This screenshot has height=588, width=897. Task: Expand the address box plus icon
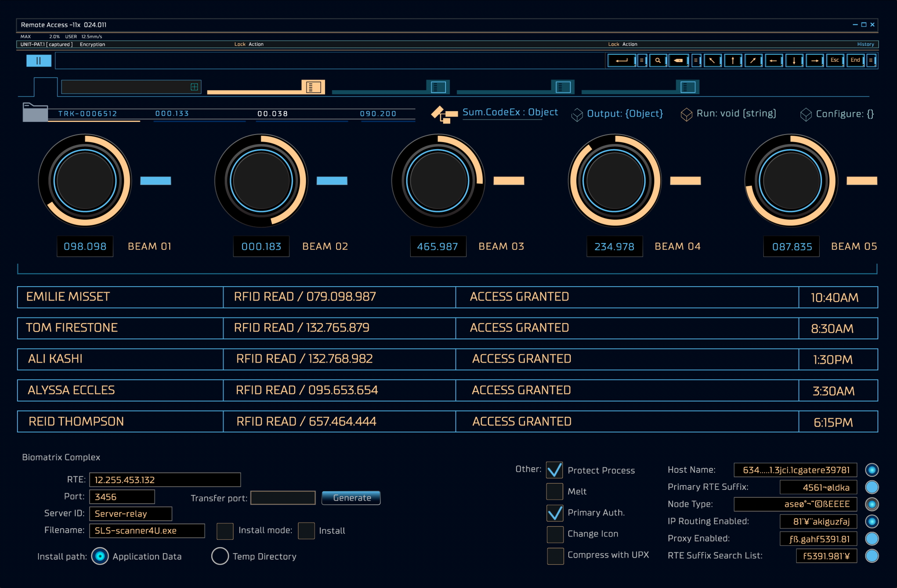(x=194, y=87)
